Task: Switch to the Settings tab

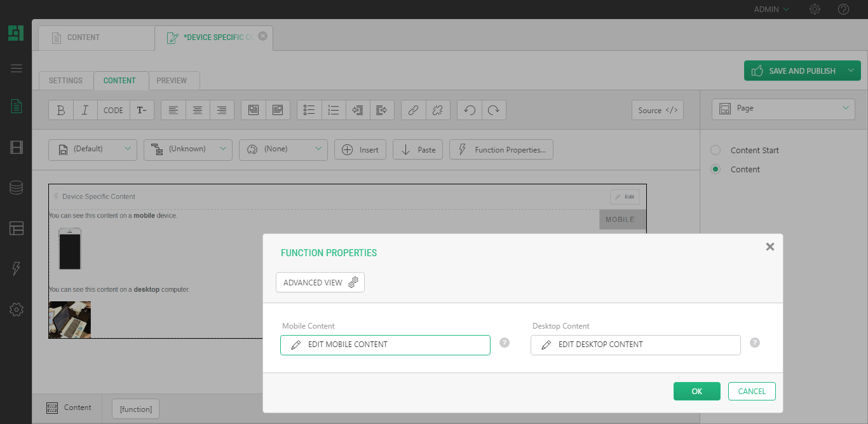Action: [x=65, y=81]
